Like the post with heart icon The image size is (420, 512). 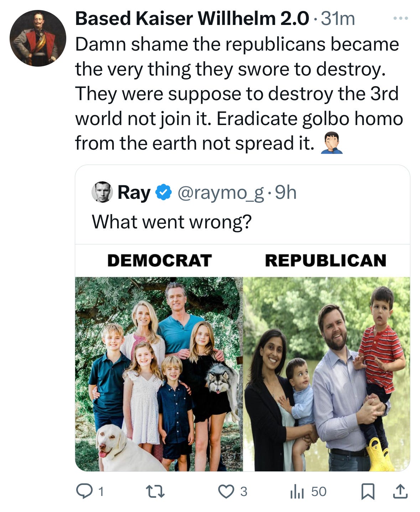[226, 492]
